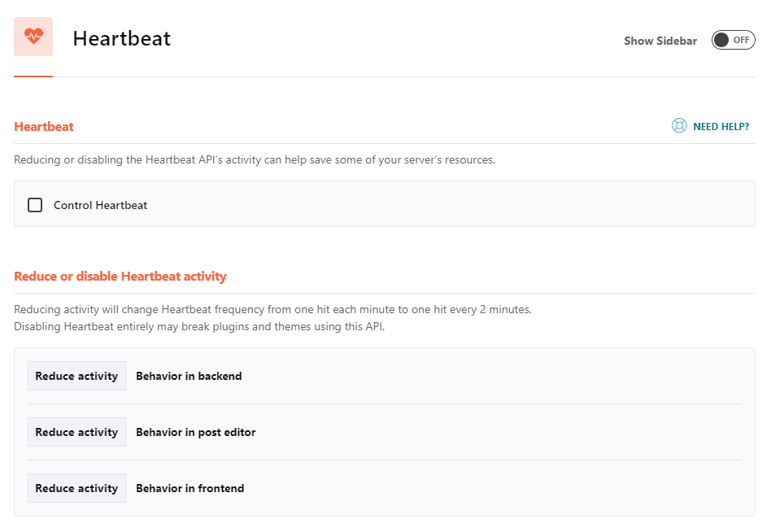Screen dimensions: 771x532
Task: Click the Show Sidebar label text
Action: [x=660, y=41]
